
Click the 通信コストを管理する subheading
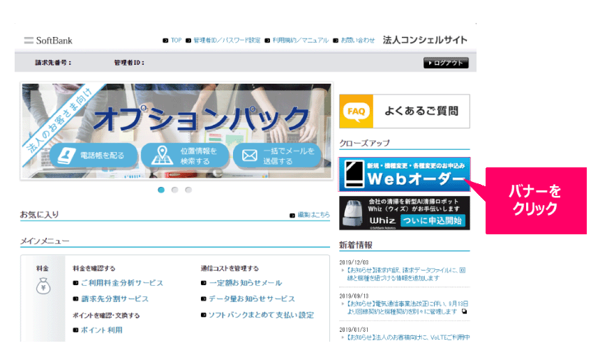click(x=230, y=268)
